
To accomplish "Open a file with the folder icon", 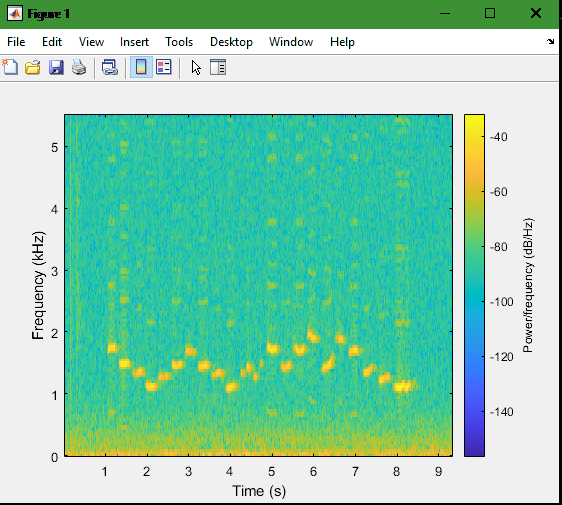I will pos(33,67).
